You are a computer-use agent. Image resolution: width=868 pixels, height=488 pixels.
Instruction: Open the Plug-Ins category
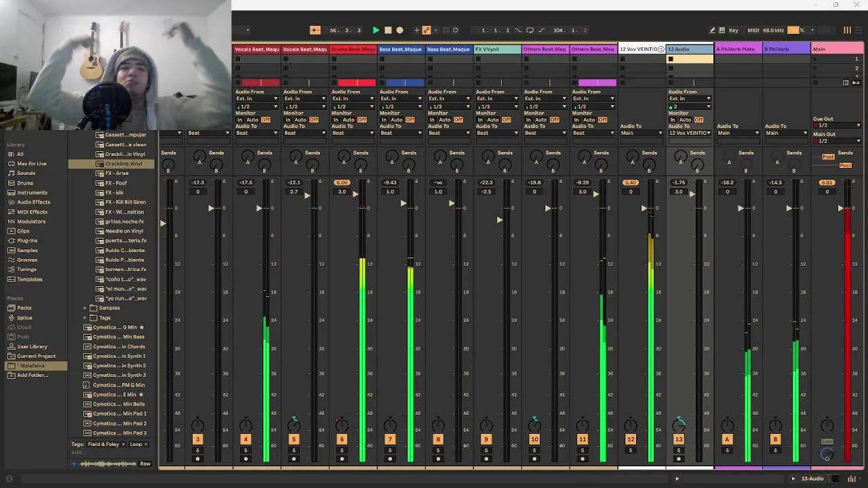coord(27,241)
